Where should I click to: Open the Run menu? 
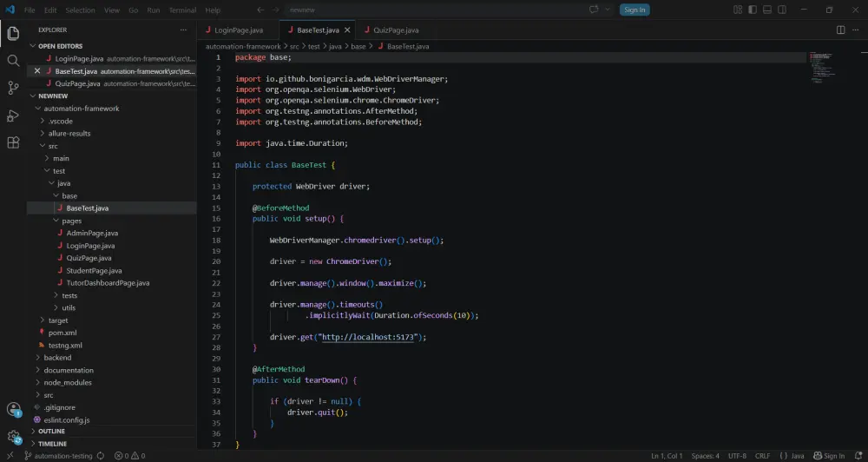click(x=154, y=10)
